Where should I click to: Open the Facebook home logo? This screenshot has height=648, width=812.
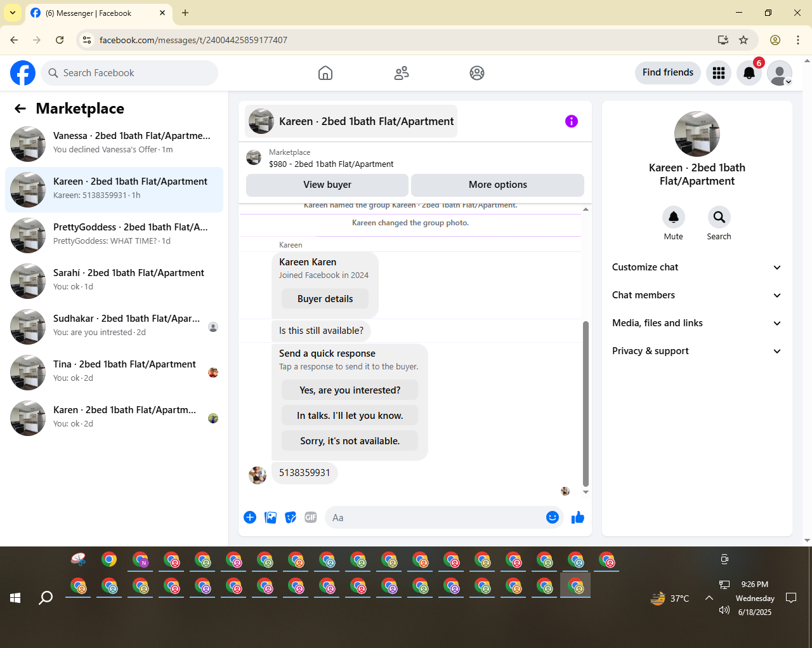point(23,73)
